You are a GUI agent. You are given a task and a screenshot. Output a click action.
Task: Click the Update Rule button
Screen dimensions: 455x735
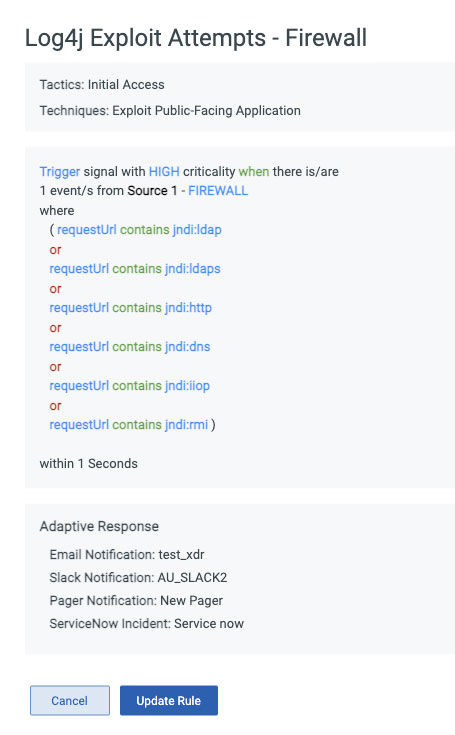(x=169, y=700)
